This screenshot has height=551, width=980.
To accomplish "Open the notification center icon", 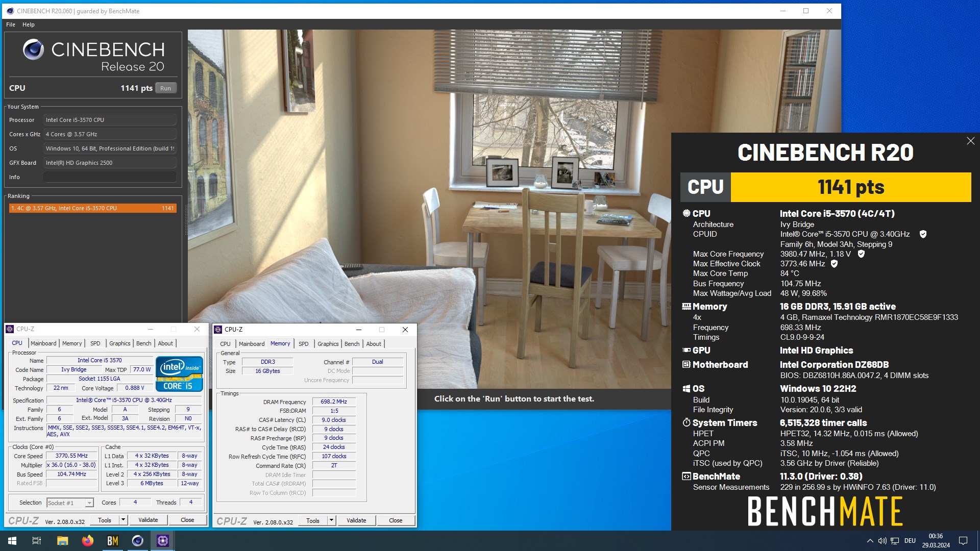I will (963, 541).
